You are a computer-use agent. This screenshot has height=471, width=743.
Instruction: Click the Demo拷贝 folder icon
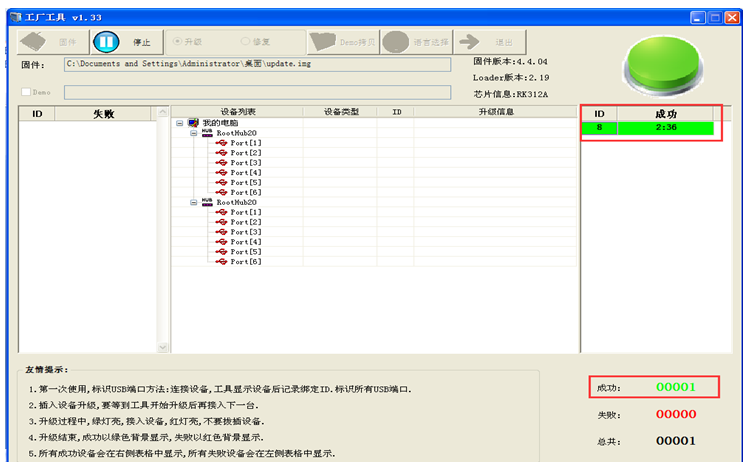pos(323,42)
